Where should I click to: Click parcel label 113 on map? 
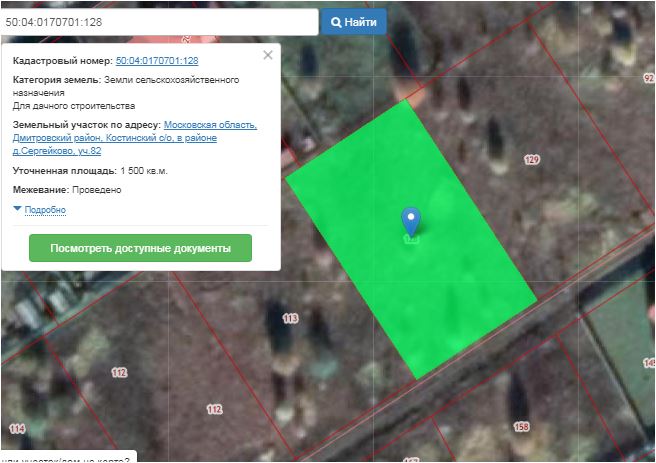pyautogui.click(x=291, y=319)
